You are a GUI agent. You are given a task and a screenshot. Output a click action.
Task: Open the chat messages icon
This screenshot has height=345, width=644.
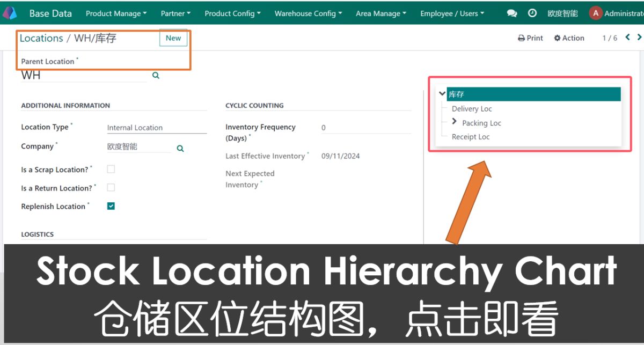tap(512, 13)
